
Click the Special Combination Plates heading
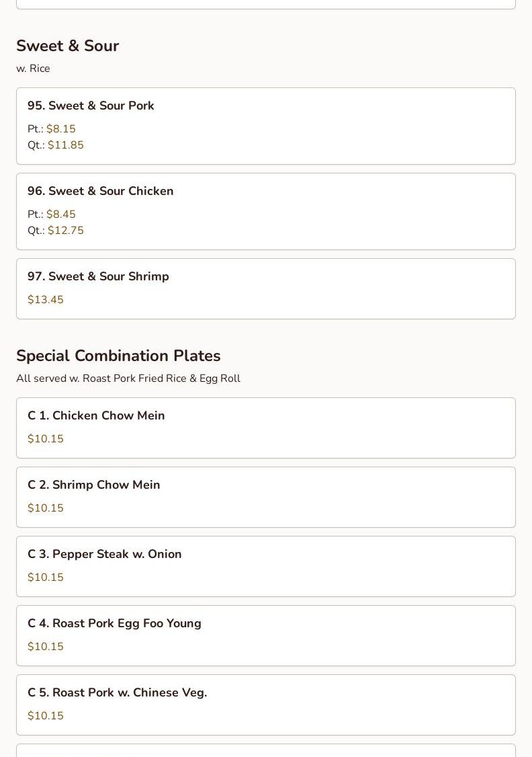coord(118,356)
